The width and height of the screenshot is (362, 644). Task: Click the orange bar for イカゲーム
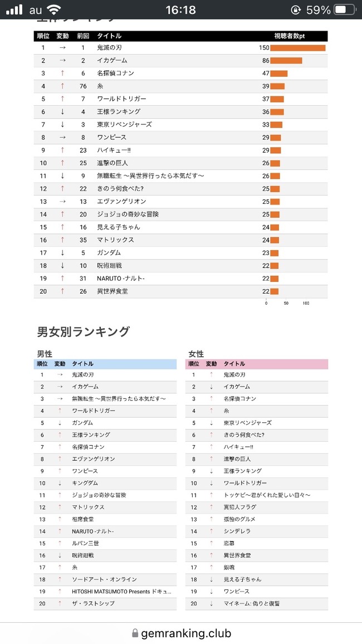tap(286, 61)
